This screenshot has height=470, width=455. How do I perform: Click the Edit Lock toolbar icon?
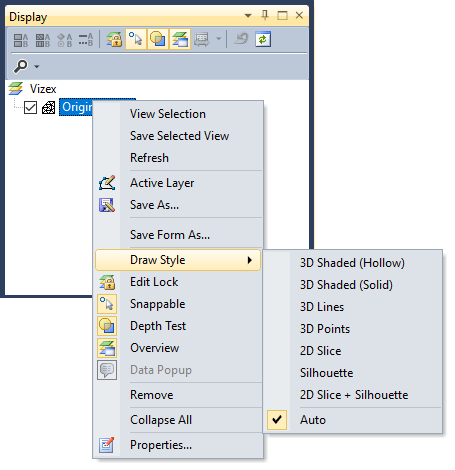tap(114, 39)
